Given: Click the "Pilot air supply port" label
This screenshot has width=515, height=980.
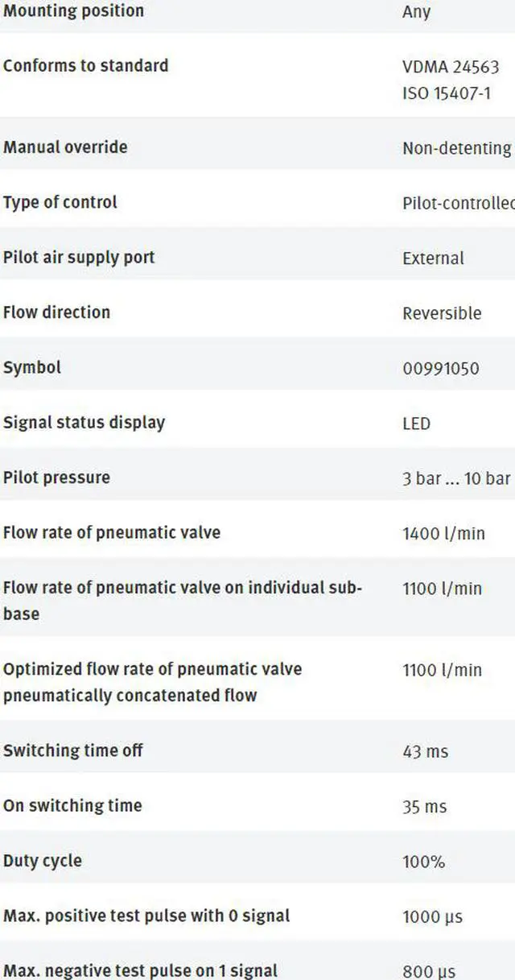Looking at the screenshot, I should [79, 258].
